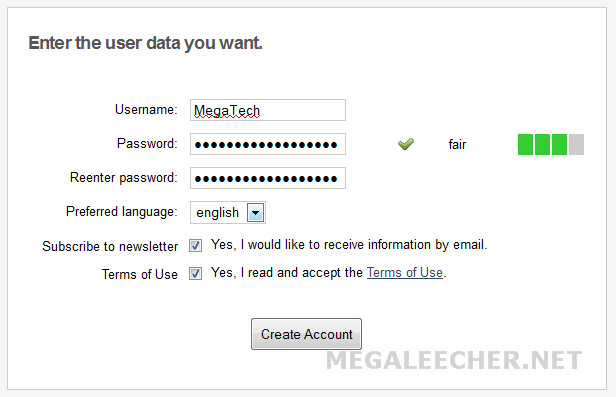Click the Create Account button
The height and width of the screenshot is (397, 616).
[x=306, y=334]
